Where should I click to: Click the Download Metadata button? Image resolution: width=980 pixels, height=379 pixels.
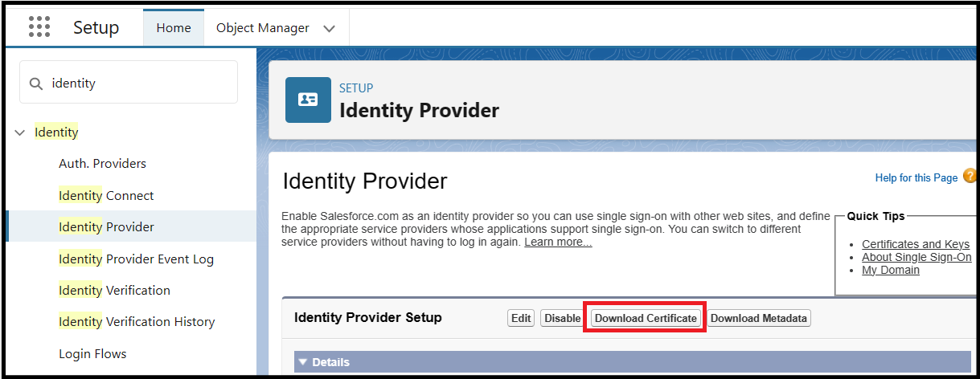pyautogui.click(x=759, y=318)
